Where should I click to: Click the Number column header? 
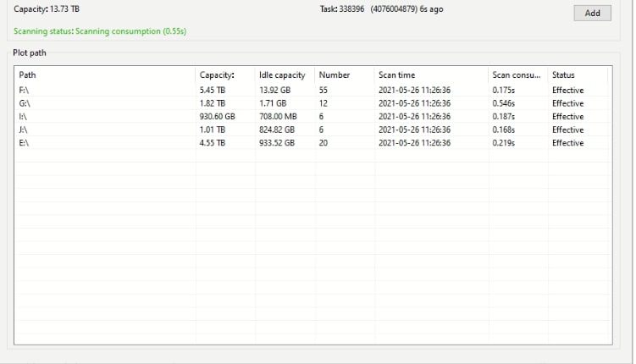[x=345, y=75]
